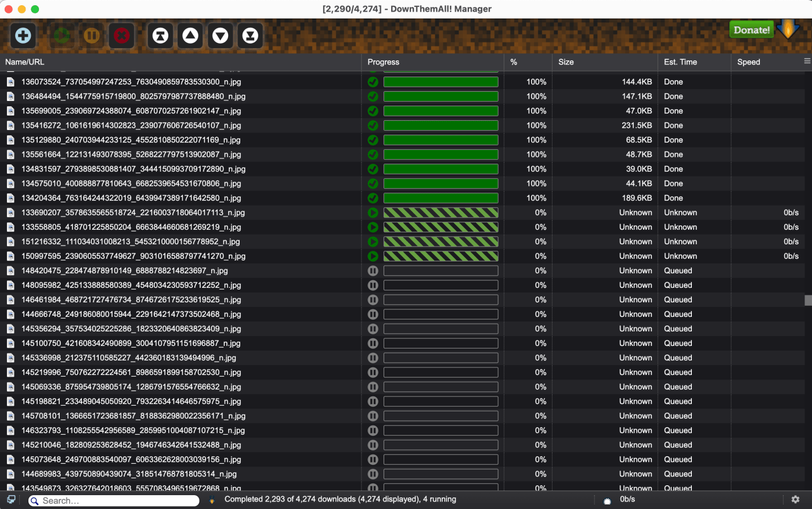Click progress bar of download 133690207
Image resolution: width=812 pixels, height=509 pixels.
click(441, 213)
